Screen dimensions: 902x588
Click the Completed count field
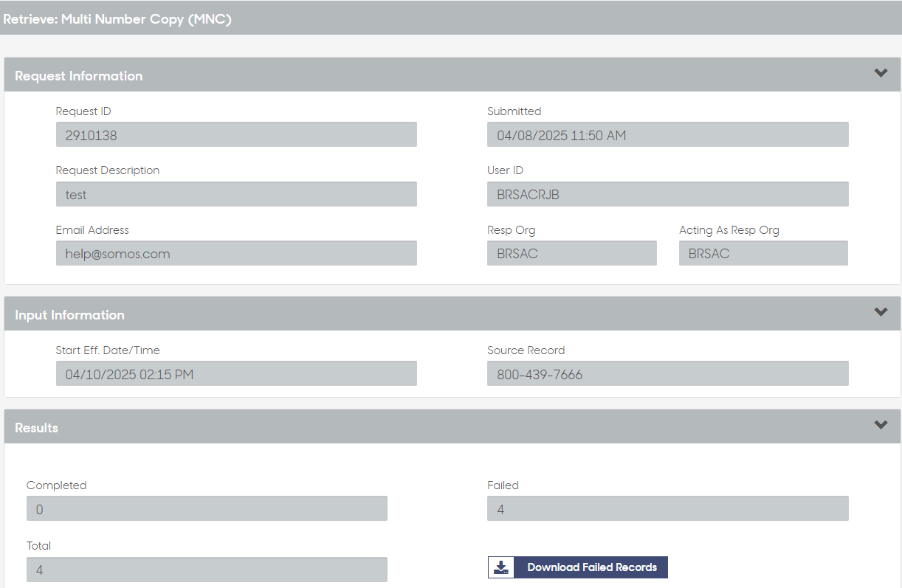pyautogui.click(x=207, y=508)
